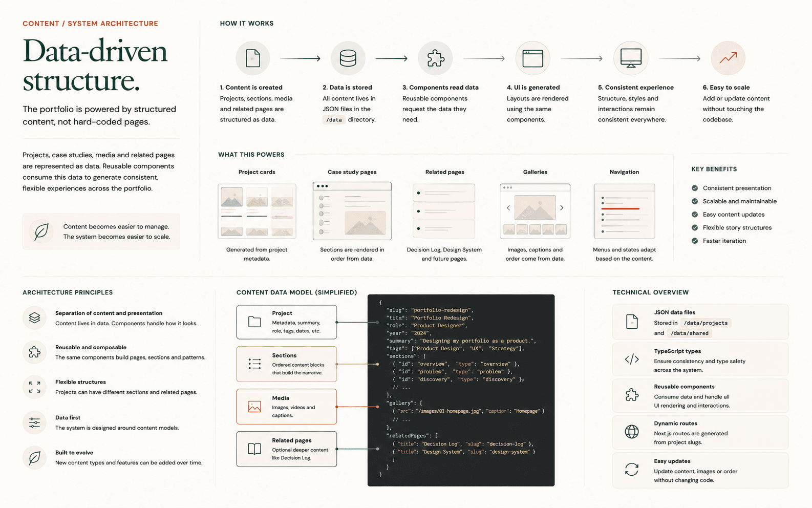Click the puzzle icon above Components read data
812x508 pixels.
tap(436, 58)
